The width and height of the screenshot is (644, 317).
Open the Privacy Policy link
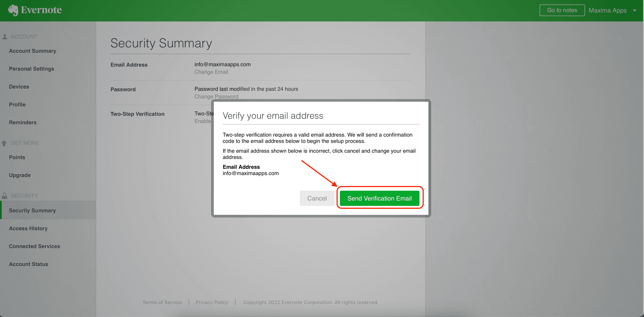pos(212,302)
